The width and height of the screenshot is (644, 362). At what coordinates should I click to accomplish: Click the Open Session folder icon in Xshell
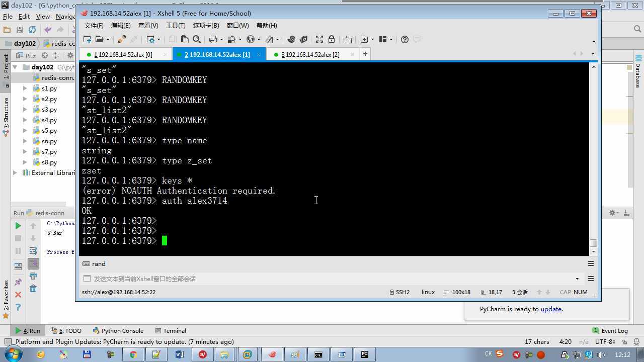tap(99, 39)
